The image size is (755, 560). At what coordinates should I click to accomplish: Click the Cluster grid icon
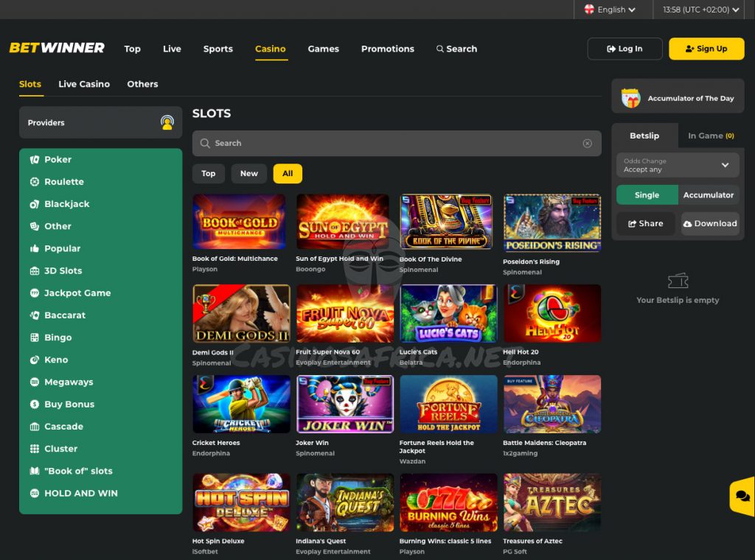point(34,449)
